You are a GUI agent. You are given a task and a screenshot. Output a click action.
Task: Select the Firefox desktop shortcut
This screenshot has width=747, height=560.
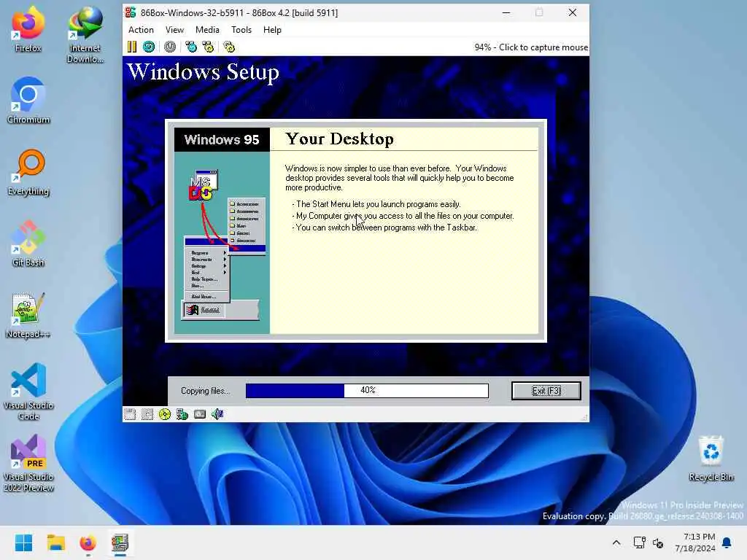pyautogui.click(x=28, y=29)
